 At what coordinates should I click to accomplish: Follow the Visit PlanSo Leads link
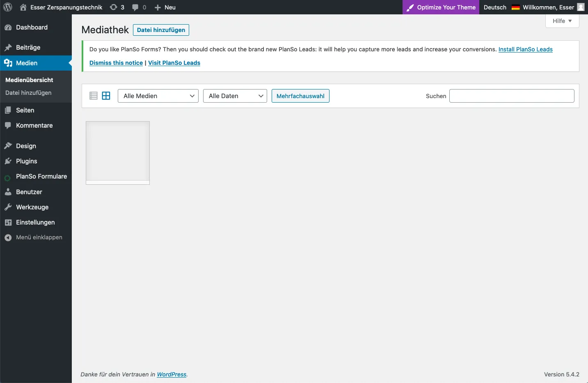coord(174,63)
